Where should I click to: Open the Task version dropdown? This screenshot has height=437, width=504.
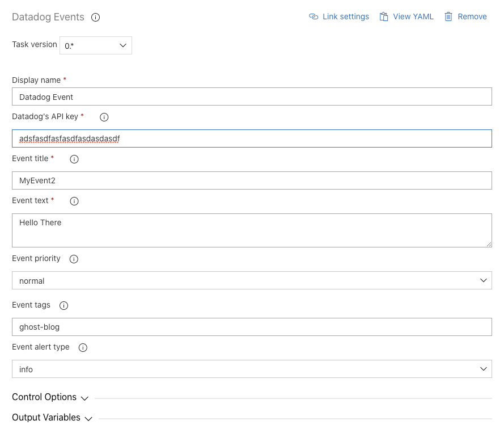point(96,45)
